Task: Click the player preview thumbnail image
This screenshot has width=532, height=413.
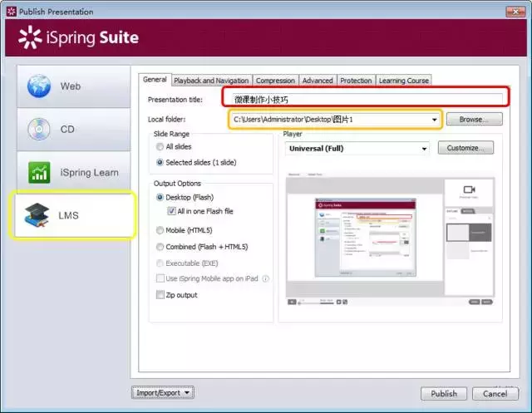Action: [x=366, y=238]
